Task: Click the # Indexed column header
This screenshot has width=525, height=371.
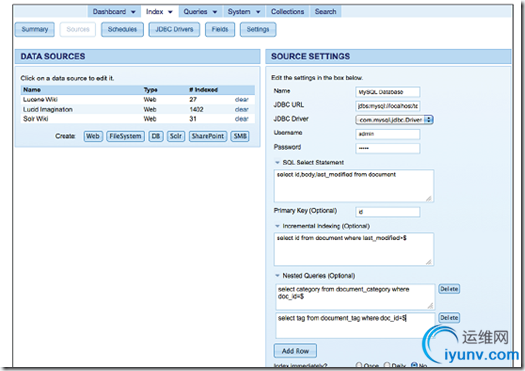Action: pyautogui.click(x=204, y=90)
